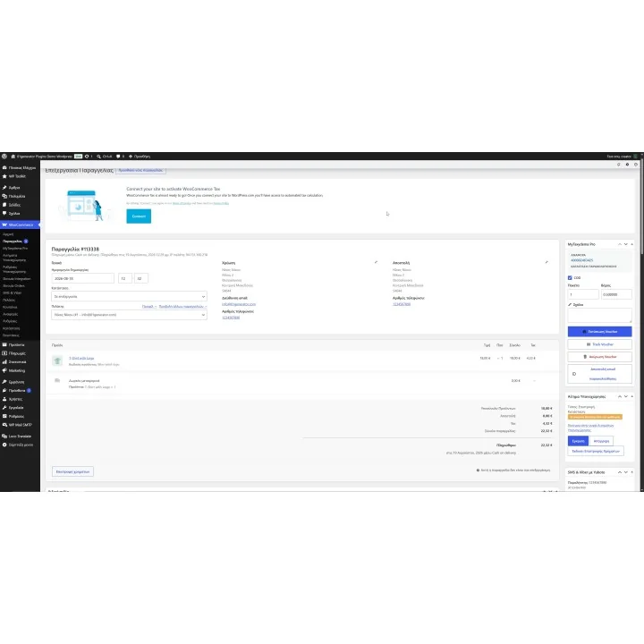
Task: Open the Dashboard menu at the sidebar top
Action: point(20,167)
